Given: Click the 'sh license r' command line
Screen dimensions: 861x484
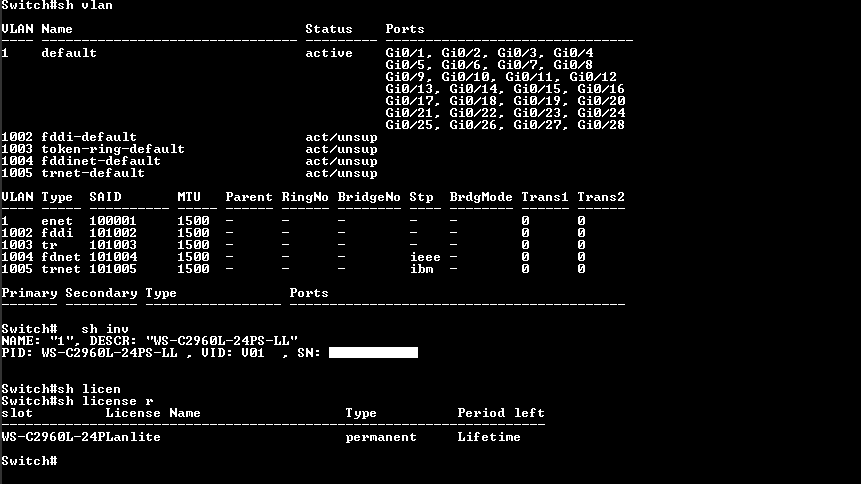Looking at the screenshot, I should coord(77,401).
